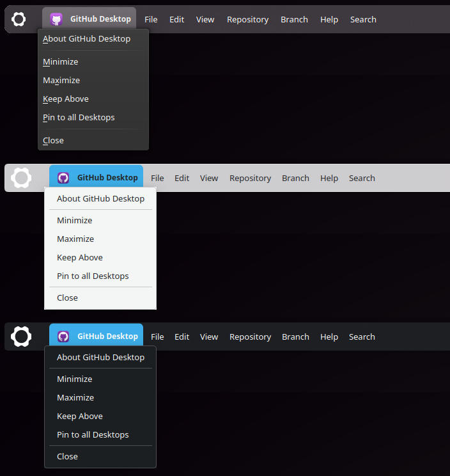Screen dimensions: 450x476
Task: Open Help menu in light middle panel
Action: click(x=329, y=178)
